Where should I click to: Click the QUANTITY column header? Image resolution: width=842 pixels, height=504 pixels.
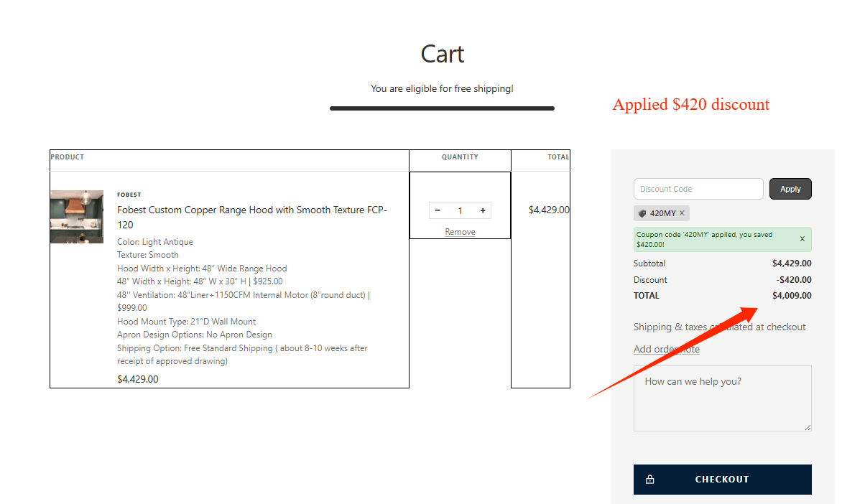pos(461,157)
